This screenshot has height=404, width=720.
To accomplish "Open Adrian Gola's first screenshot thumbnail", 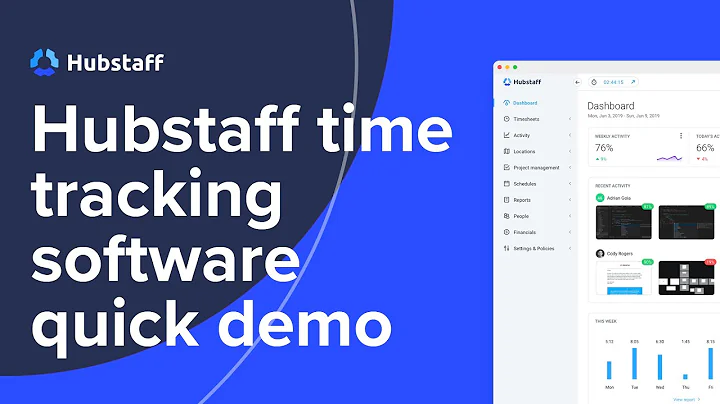I will [624, 222].
